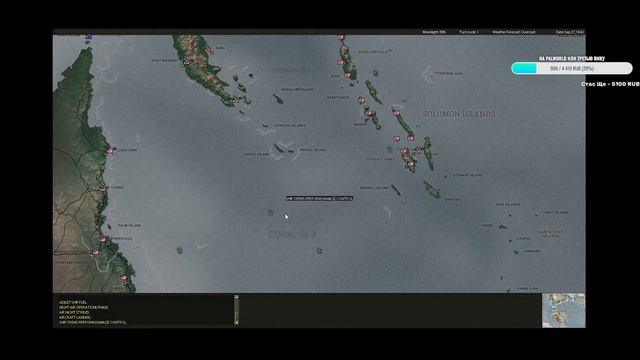
Task: Click the last log entry about damage control
Action: [x=93, y=322]
